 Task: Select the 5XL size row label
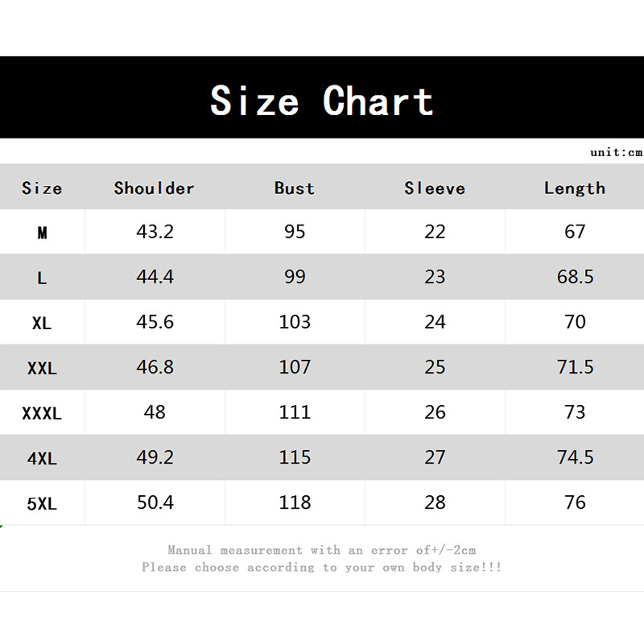point(42,504)
